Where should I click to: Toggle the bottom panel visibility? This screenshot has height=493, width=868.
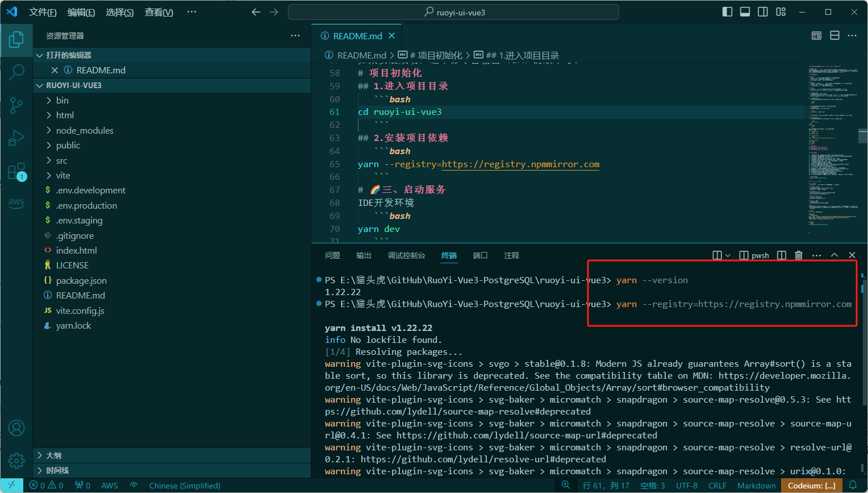click(745, 12)
